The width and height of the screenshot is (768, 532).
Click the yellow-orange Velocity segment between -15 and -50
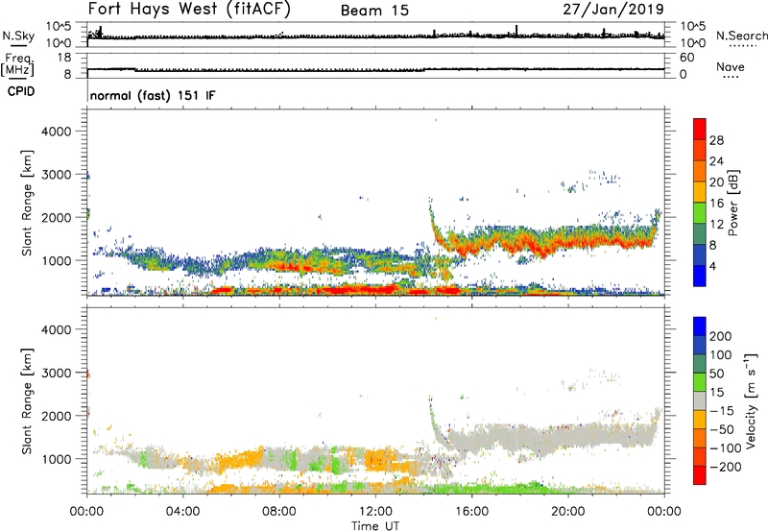pos(700,420)
